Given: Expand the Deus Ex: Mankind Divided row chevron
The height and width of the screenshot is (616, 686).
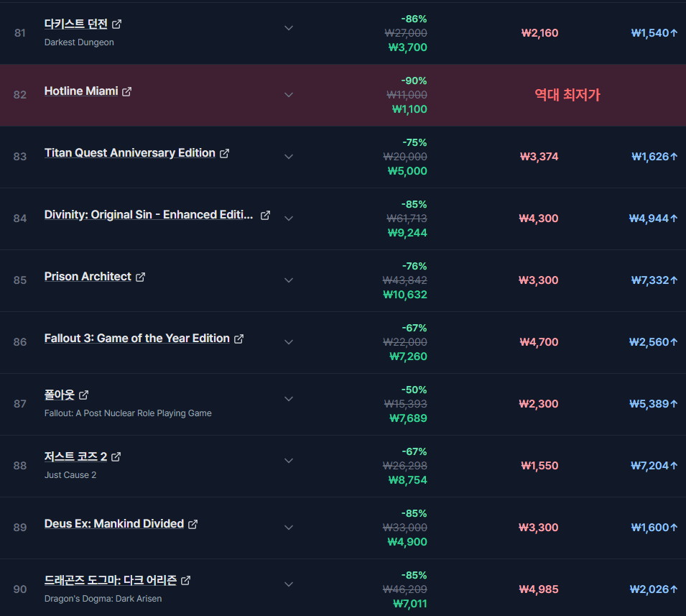Looking at the screenshot, I should pyautogui.click(x=289, y=528).
